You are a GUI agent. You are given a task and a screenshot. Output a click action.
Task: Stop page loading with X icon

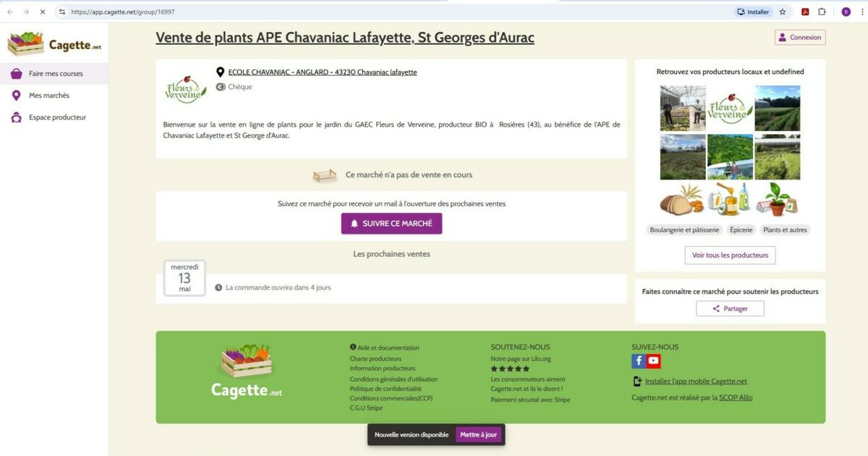pos(42,12)
